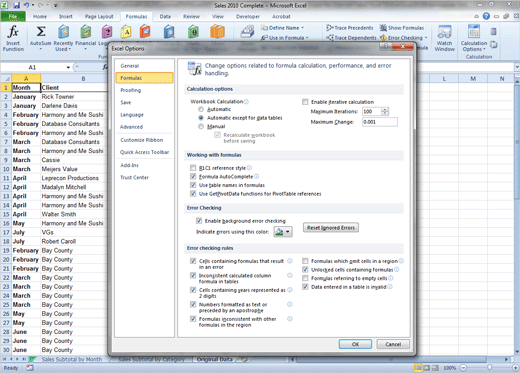Image resolution: width=520 pixels, height=373 pixels.
Task: Click the Watch Window icon
Action: 444,32
